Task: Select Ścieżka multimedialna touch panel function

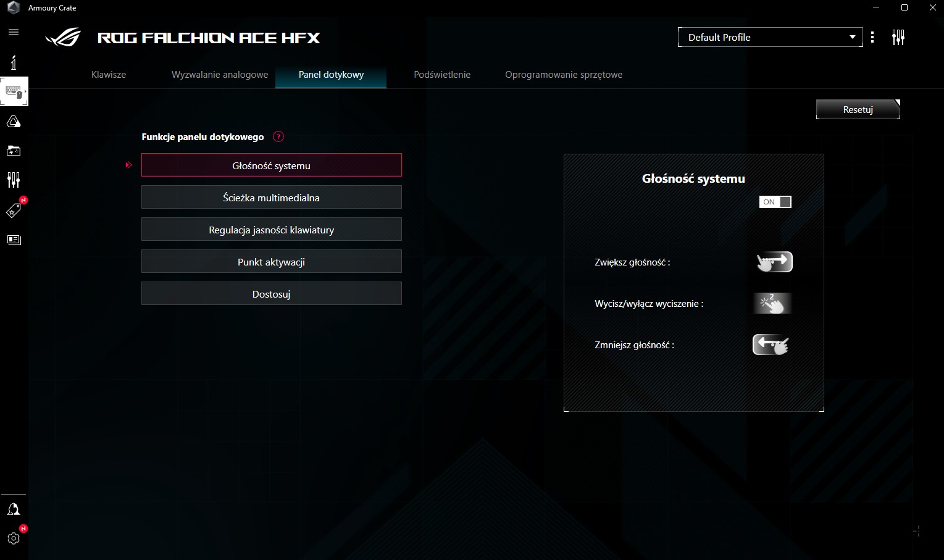Action: [271, 198]
